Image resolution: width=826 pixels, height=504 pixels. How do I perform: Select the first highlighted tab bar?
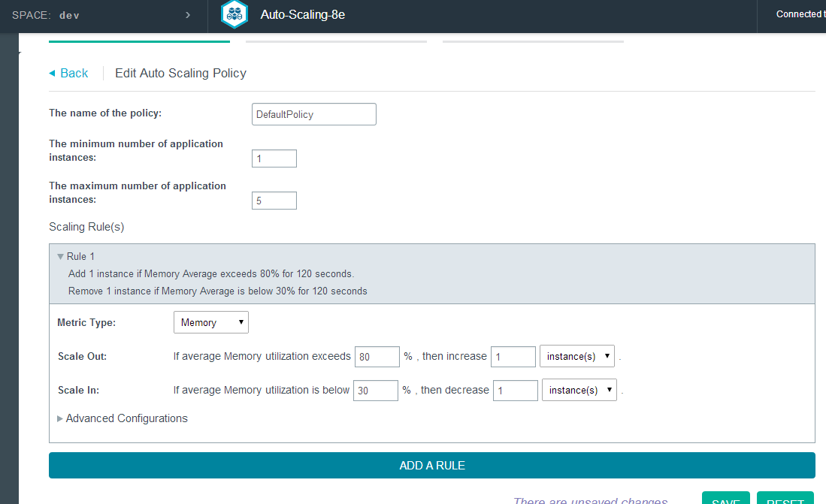(140, 41)
